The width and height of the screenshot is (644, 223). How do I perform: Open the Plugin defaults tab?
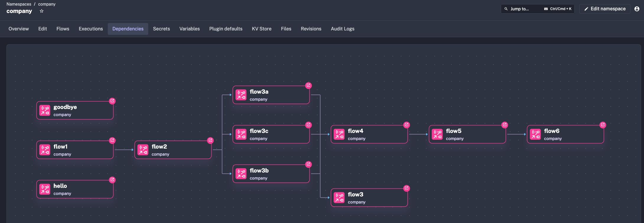[226, 29]
